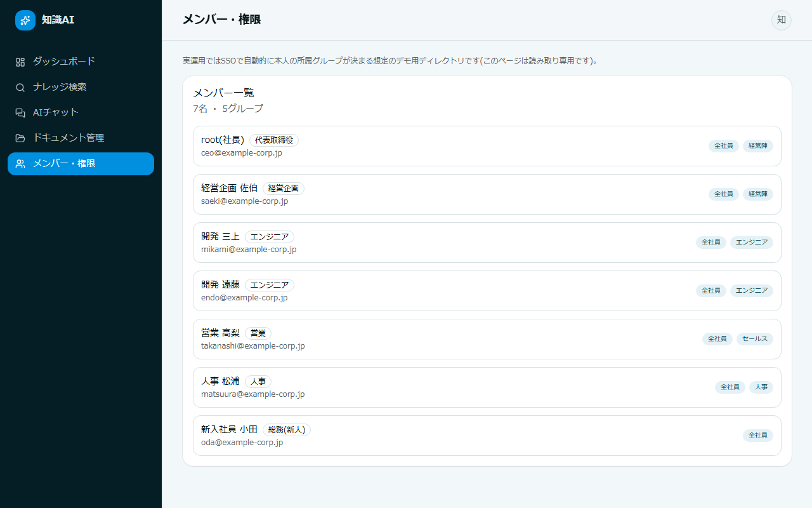Screen dimensions: 812x508
Task: Click the email endo@example-corp.jp
Action: pos(244,298)
